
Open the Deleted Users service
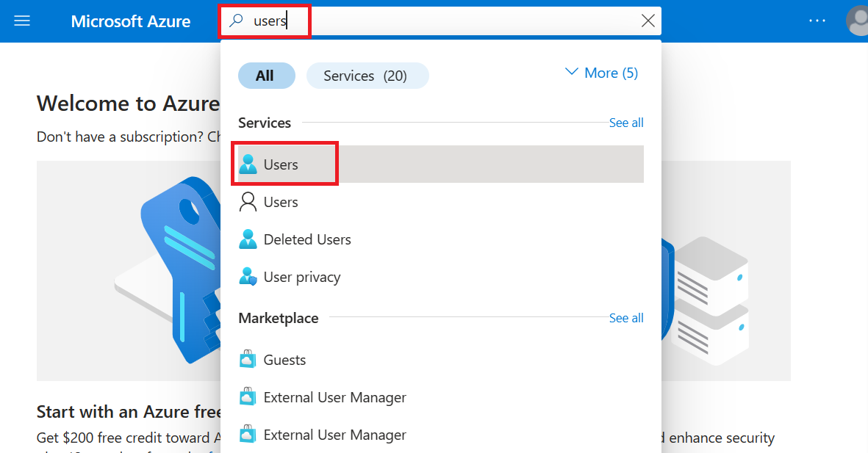tap(440, 239)
